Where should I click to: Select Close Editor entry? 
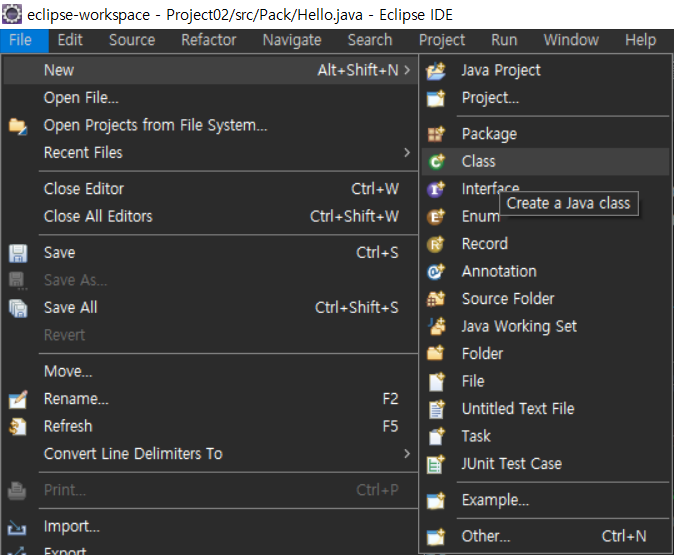[x=211, y=189]
